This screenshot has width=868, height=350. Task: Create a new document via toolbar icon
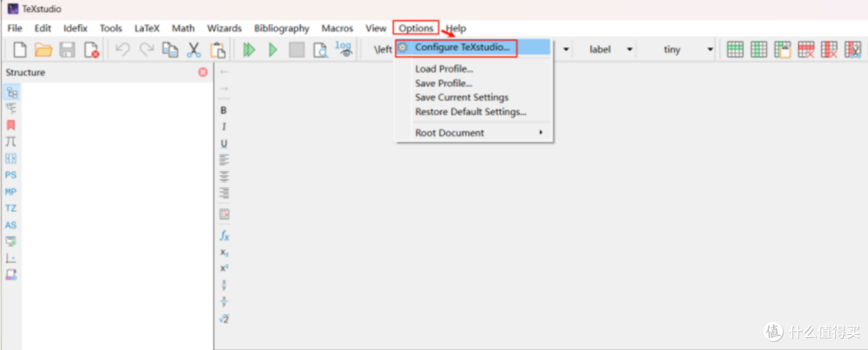[x=20, y=50]
